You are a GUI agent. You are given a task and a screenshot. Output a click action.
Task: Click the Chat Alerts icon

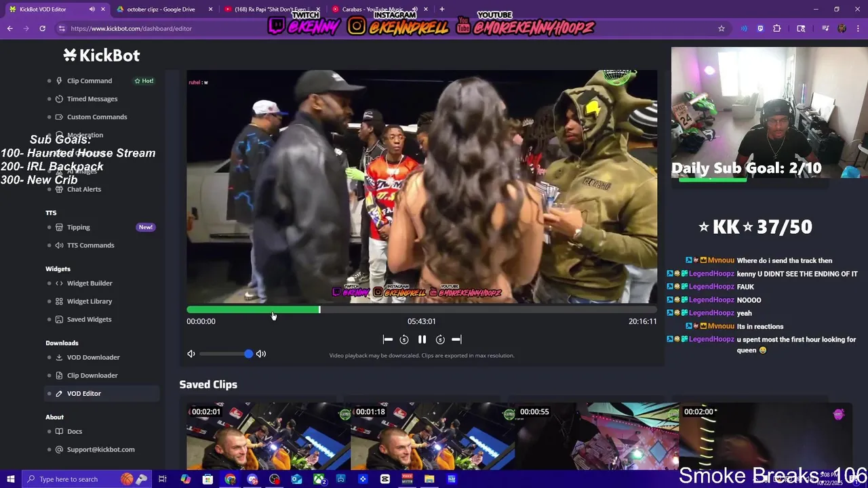pyautogui.click(x=59, y=189)
